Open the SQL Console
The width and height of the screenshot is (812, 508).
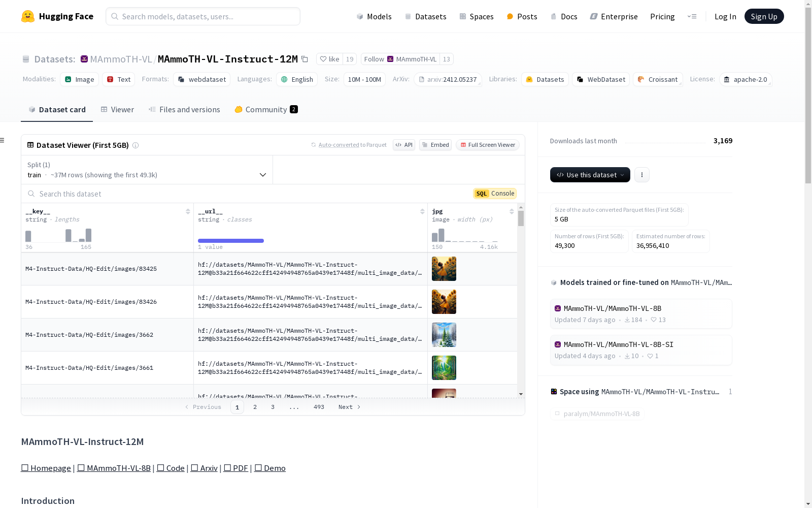coord(495,194)
